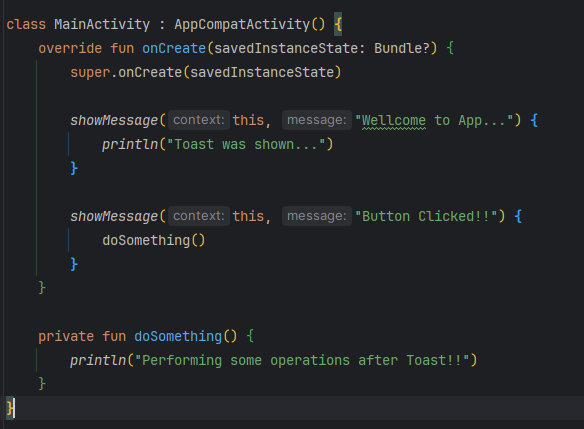Click the 'context:' inlay hint before "Wellcome" message
This screenshot has width=584, height=429.
[199, 120]
